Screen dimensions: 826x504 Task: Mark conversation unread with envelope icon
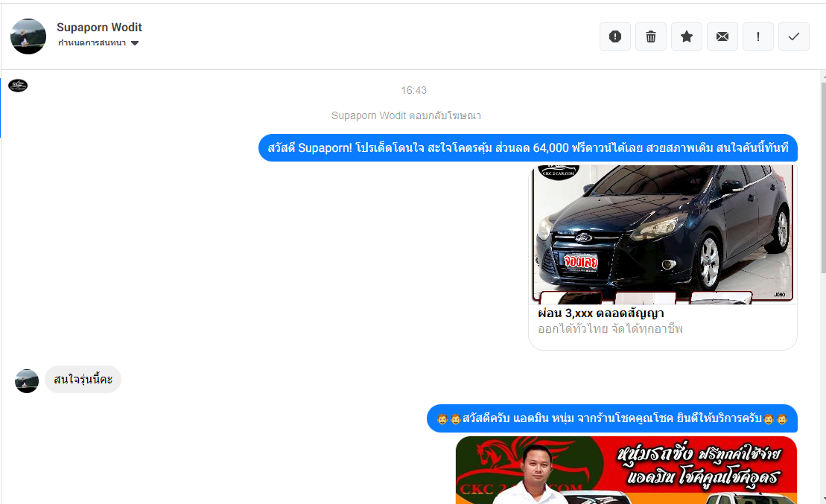722,36
